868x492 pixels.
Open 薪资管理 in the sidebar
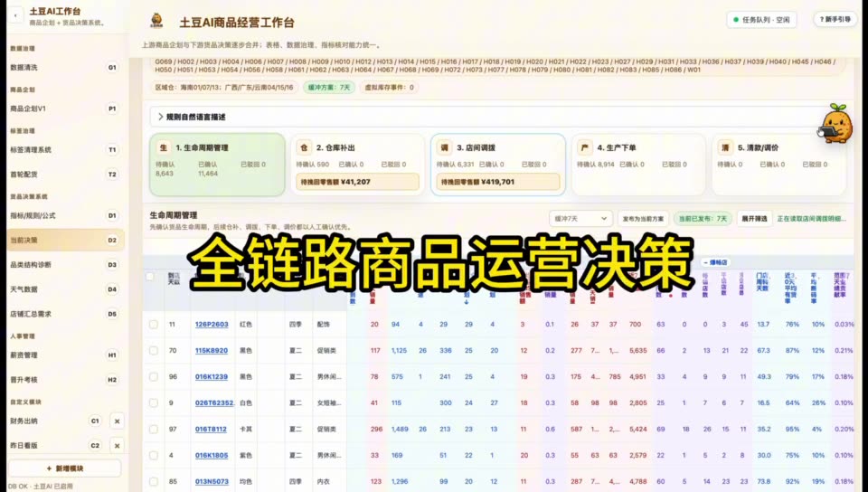point(65,355)
